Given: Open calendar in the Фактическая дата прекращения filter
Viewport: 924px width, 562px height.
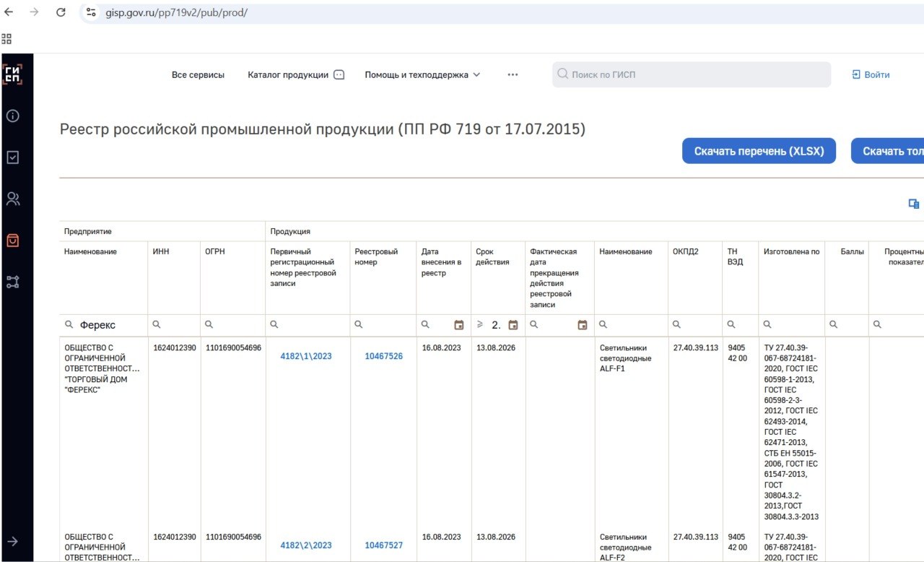Looking at the screenshot, I should 583,325.
